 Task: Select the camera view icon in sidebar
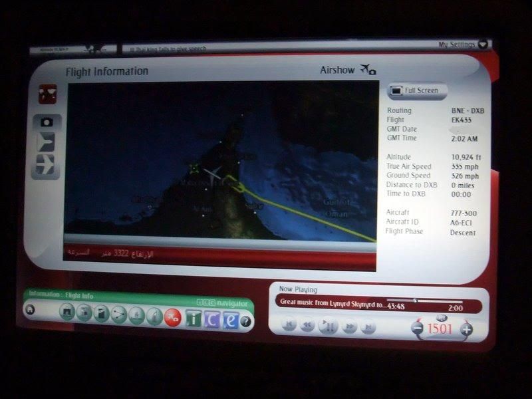click(47, 122)
